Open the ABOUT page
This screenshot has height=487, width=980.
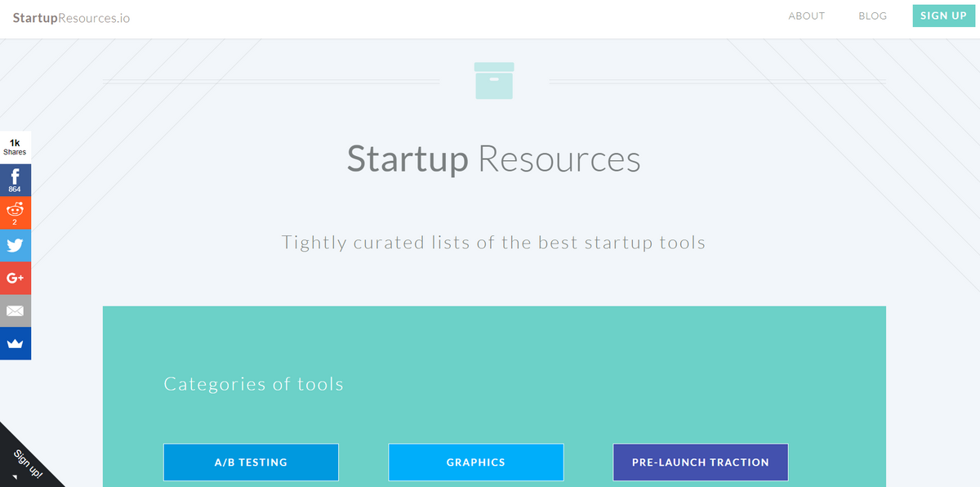pyautogui.click(x=806, y=16)
